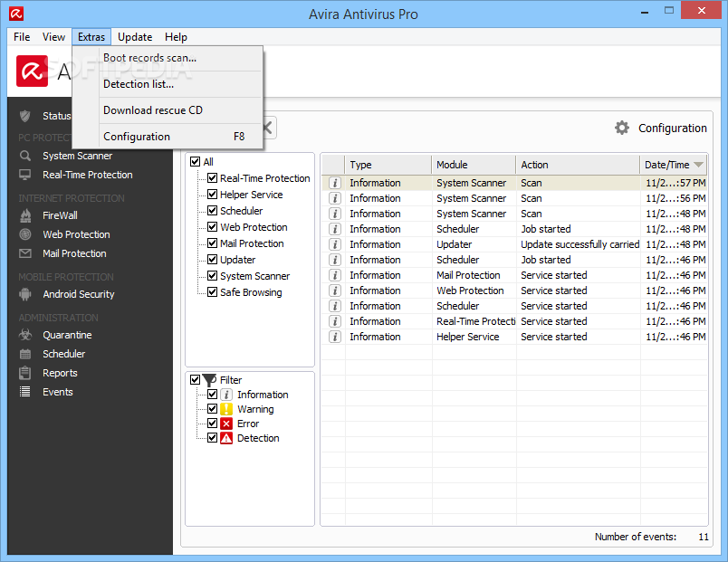Disable the Warning filter checkbox

click(212, 409)
